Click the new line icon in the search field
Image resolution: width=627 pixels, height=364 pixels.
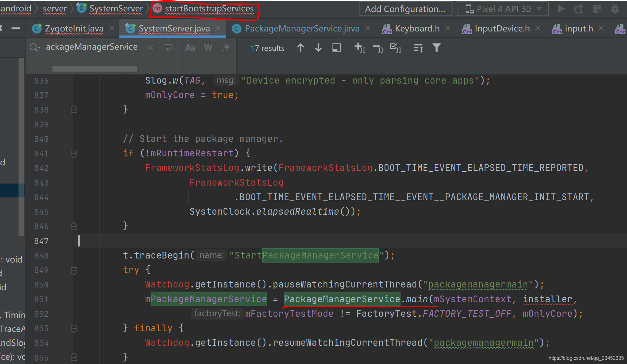click(x=168, y=48)
